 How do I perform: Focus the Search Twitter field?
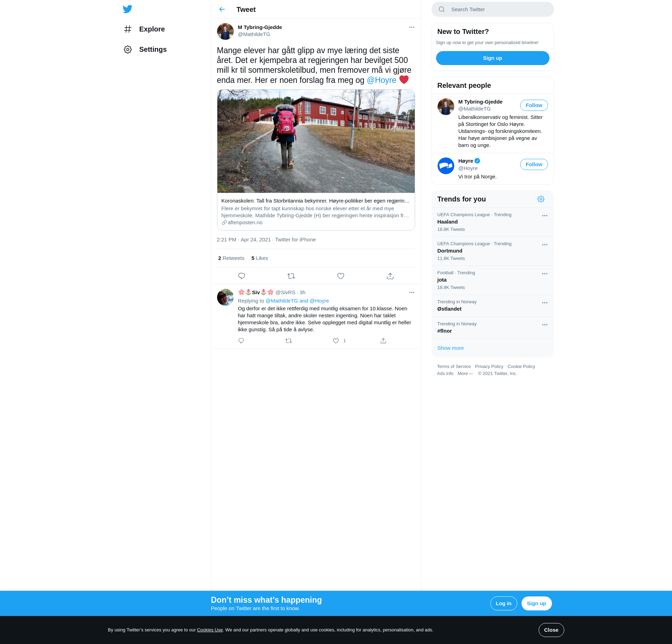coord(492,9)
